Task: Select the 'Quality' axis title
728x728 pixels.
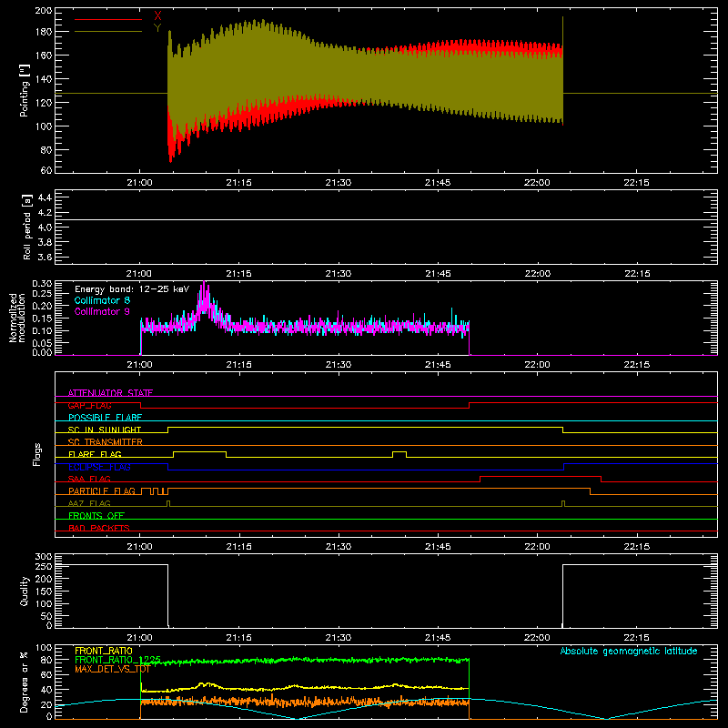Action: (x=25, y=591)
